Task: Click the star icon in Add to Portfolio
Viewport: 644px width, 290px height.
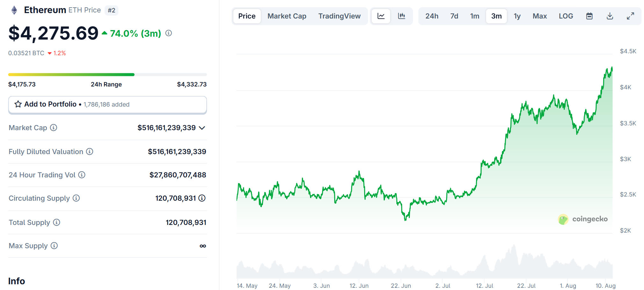Action: [x=18, y=104]
